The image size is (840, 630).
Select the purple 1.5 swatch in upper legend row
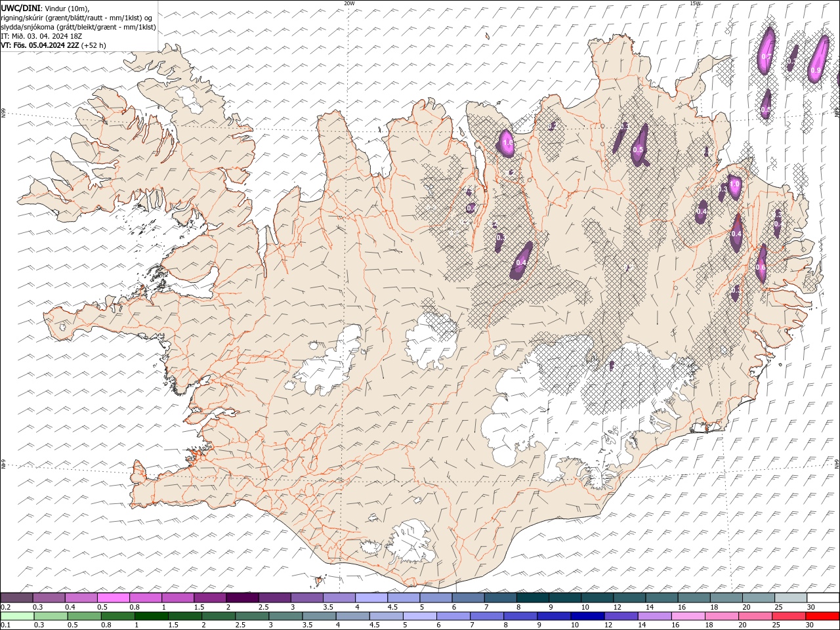click(x=209, y=598)
